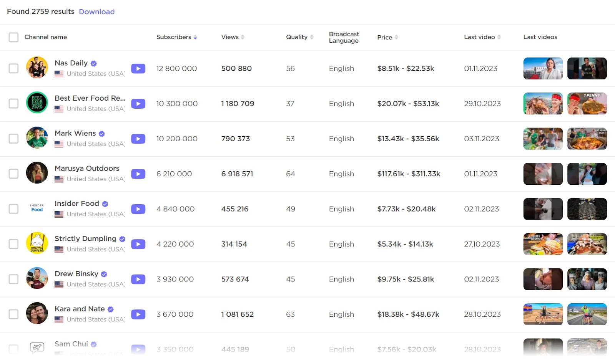Open the Mark Wiens channel name link
This screenshot has height=364, width=615.
click(x=75, y=133)
